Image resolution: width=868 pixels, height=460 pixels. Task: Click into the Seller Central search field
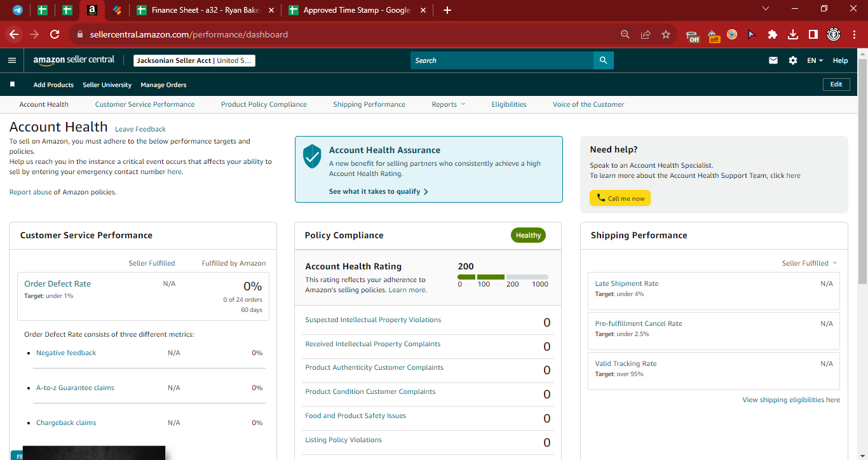pos(502,60)
